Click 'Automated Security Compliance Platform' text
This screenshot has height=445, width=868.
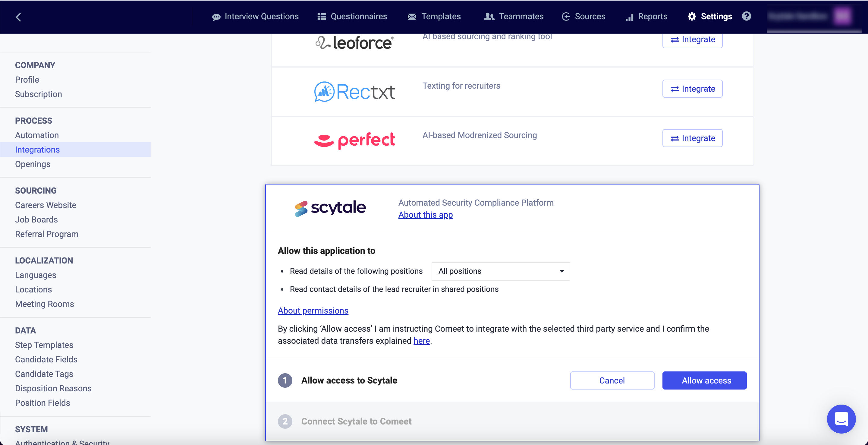(476, 203)
